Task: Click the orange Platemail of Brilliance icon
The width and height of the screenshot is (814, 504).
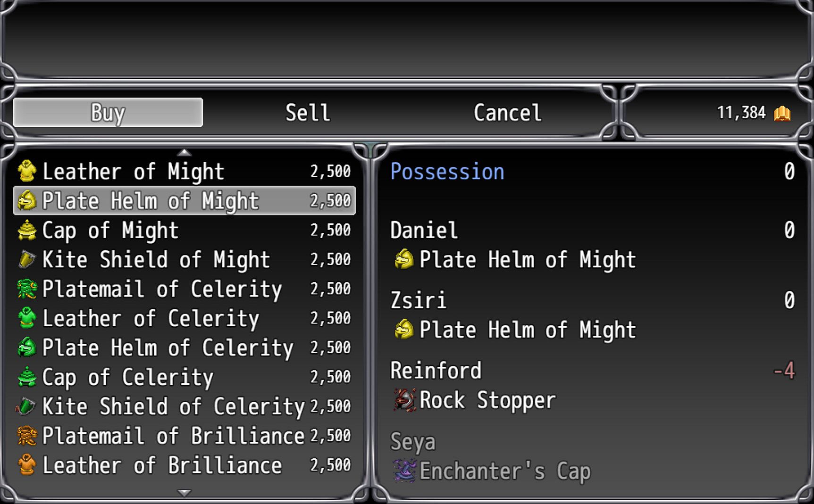Action: click(27, 436)
